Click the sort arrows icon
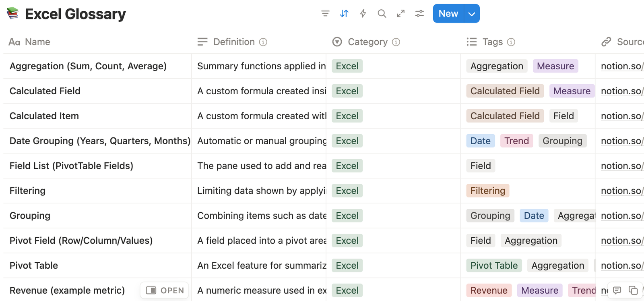The width and height of the screenshot is (644, 301). [344, 14]
